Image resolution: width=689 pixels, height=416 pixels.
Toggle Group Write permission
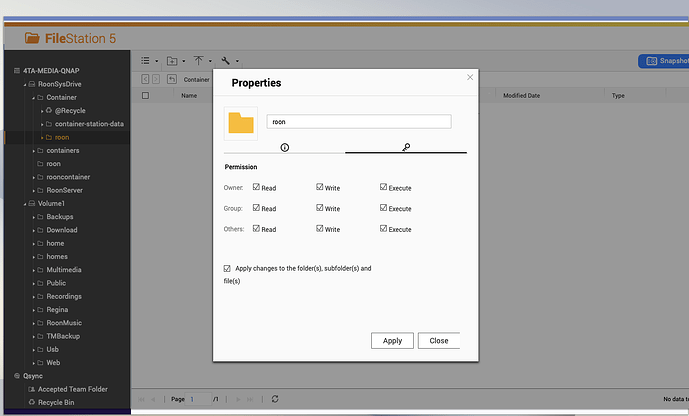pos(319,208)
